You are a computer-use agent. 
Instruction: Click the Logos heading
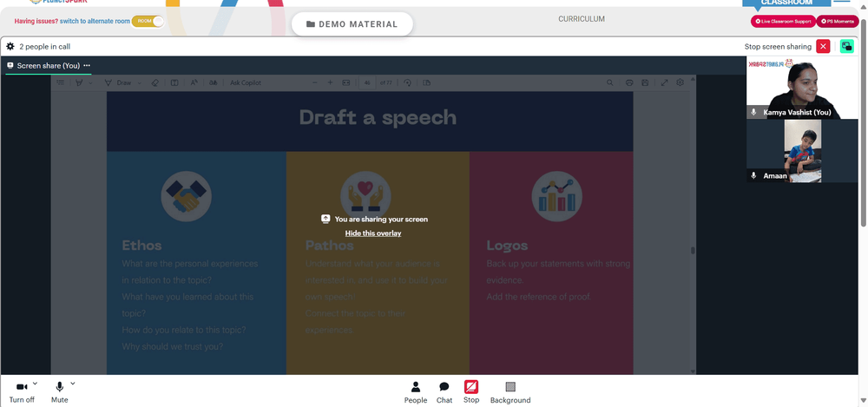tap(507, 246)
